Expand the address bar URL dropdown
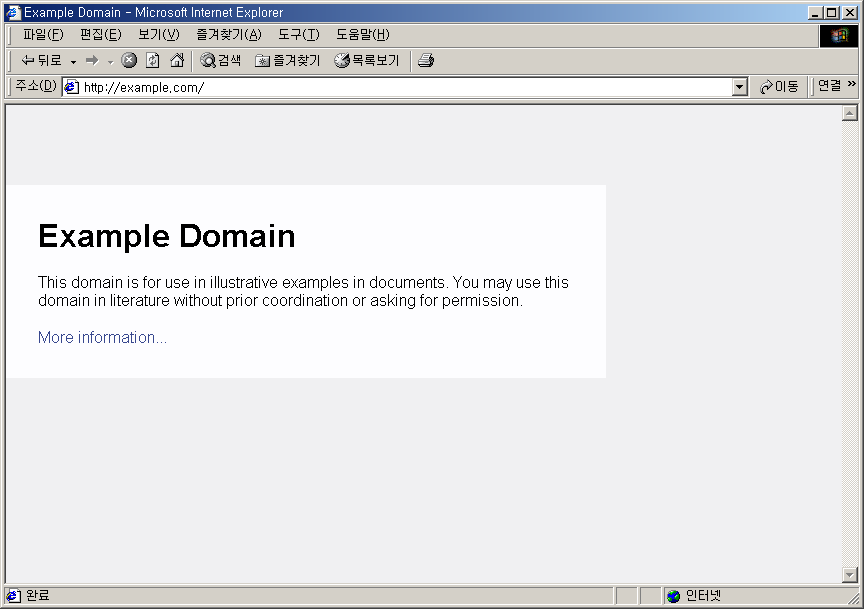The image size is (864, 609). point(739,87)
